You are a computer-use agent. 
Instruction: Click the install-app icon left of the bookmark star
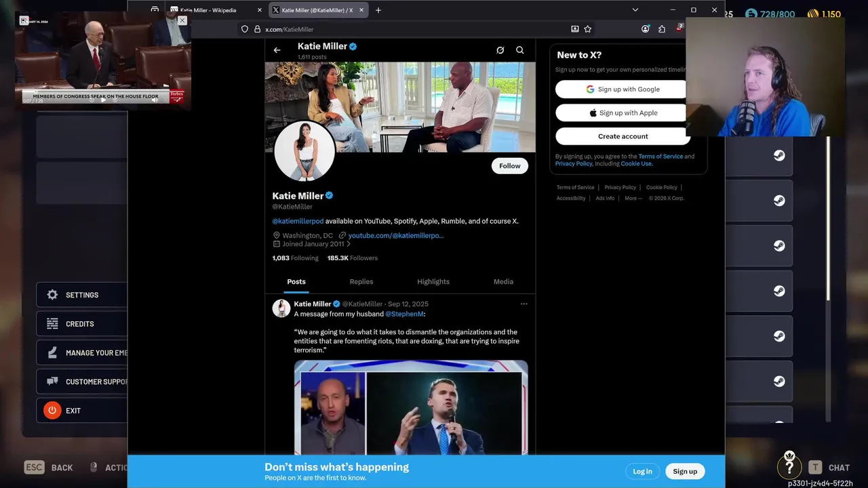click(x=575, y=29)
